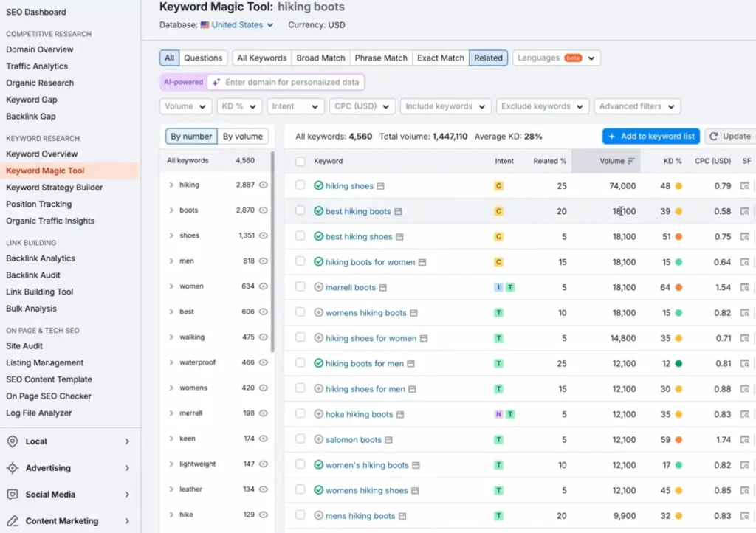756x533 pixels.
Task: Toggle eye icon for the waterproof group
Action: click(264, 362)
